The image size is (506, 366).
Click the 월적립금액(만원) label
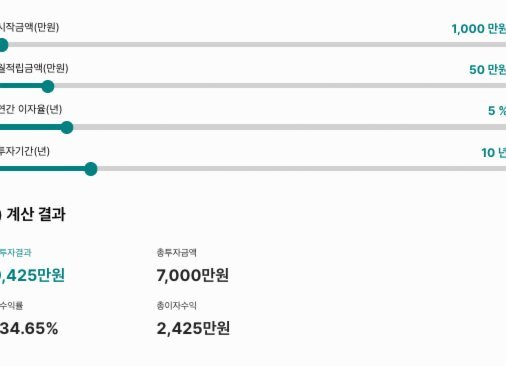(x=34, y=68)
